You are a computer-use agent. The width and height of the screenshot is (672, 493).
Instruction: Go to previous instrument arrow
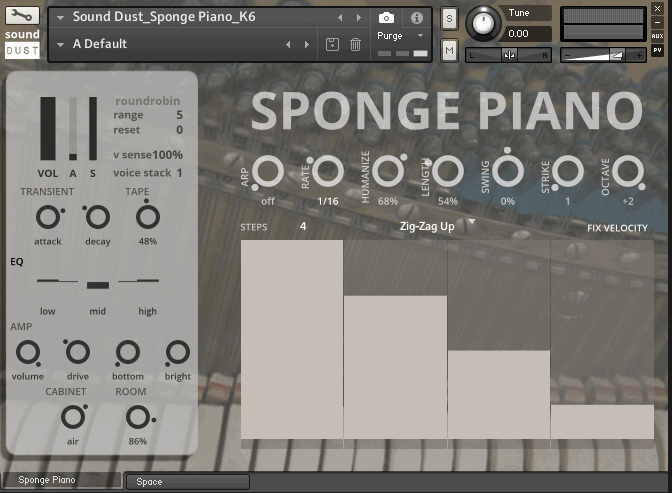click(340, 18)
